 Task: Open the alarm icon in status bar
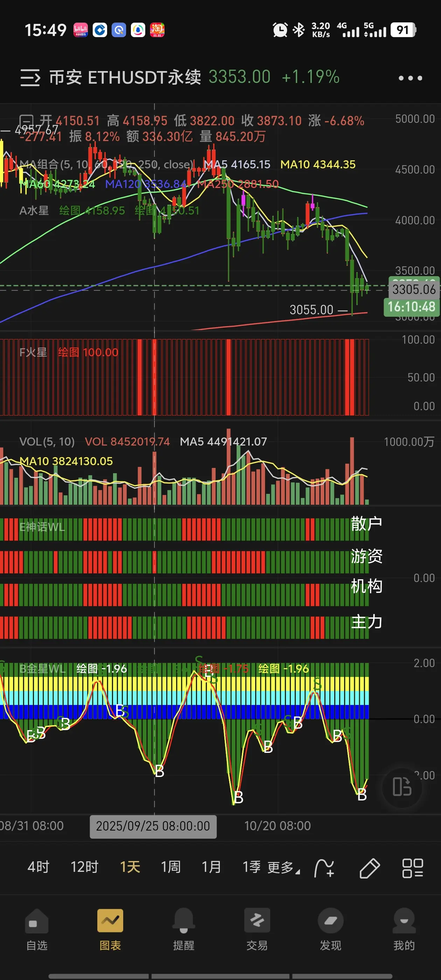[280, 30]
